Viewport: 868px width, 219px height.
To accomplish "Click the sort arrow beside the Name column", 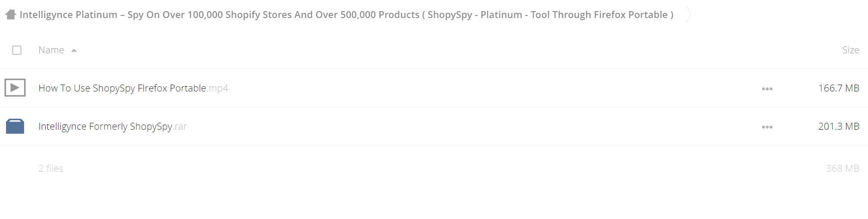I will coord(74,50).
